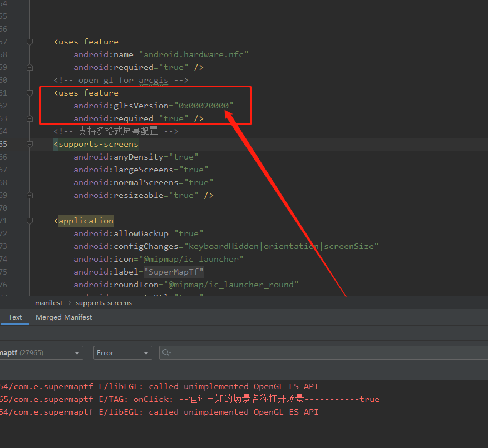Click the fold end marker beside the nfc android:required line

coord(30,67)
